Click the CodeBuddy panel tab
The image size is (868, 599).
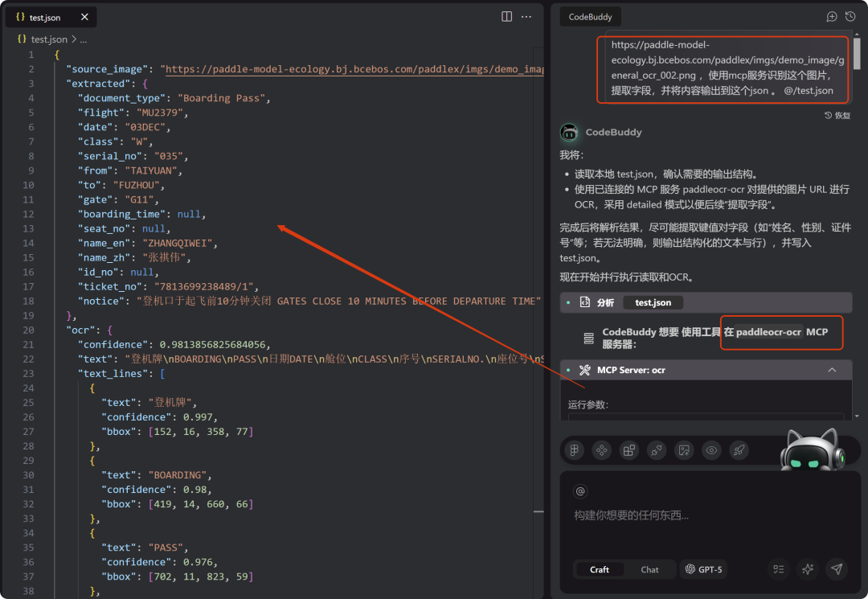(x=590, y=17)
